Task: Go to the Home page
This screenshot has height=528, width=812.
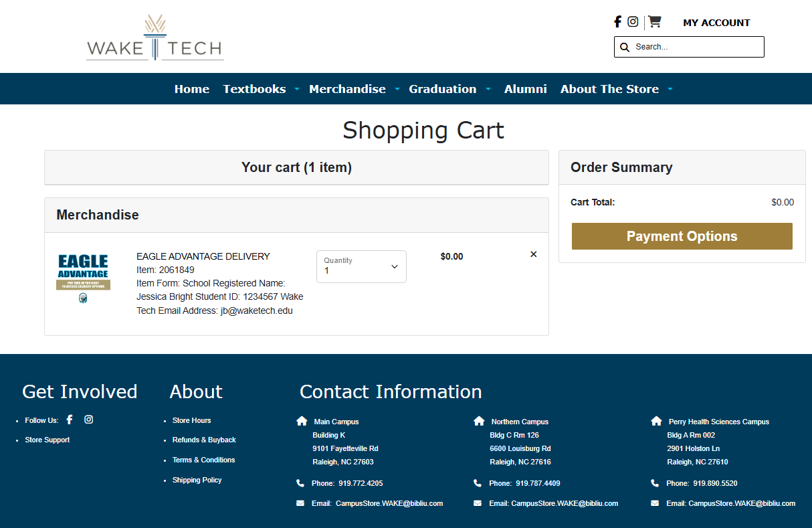Action: click(192, 89)
